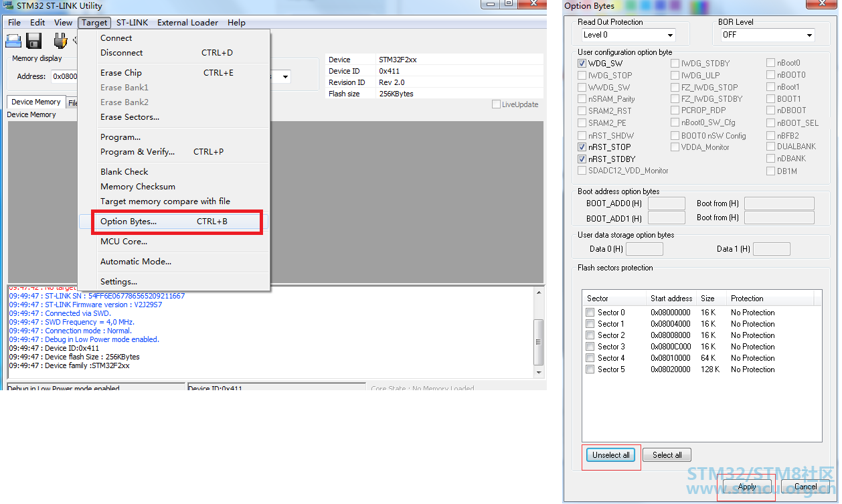Select Erase Sectors... menu entry
The image size is (842, 504).
[174, 117]
